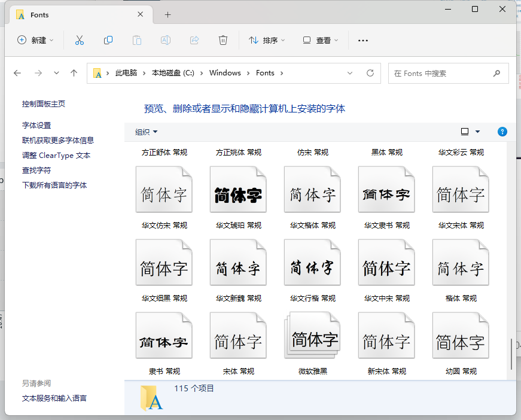The image size is (521, 420).
Task: Click the Delete trash bin icon
Action: (223, 40)
